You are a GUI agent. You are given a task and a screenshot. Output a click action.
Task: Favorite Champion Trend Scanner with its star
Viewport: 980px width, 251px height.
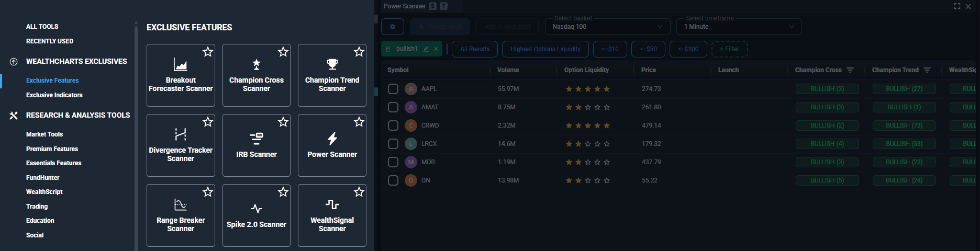(x=359, y=52)
